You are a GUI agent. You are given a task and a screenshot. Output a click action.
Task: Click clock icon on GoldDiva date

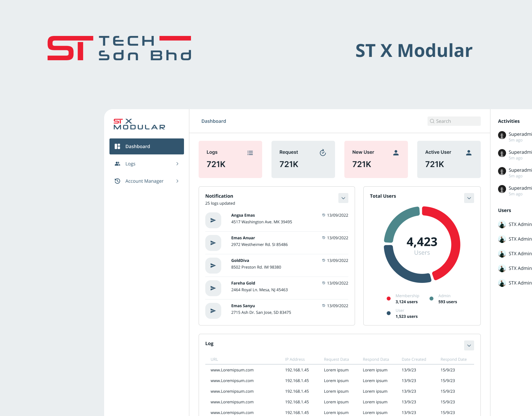click(324, 260)
